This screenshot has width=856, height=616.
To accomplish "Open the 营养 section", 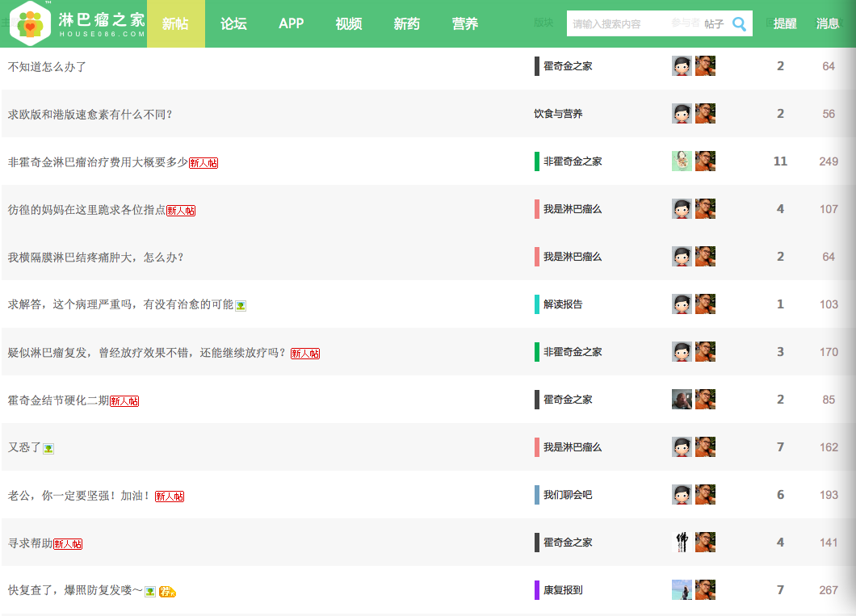I will (x=465, y=23).
